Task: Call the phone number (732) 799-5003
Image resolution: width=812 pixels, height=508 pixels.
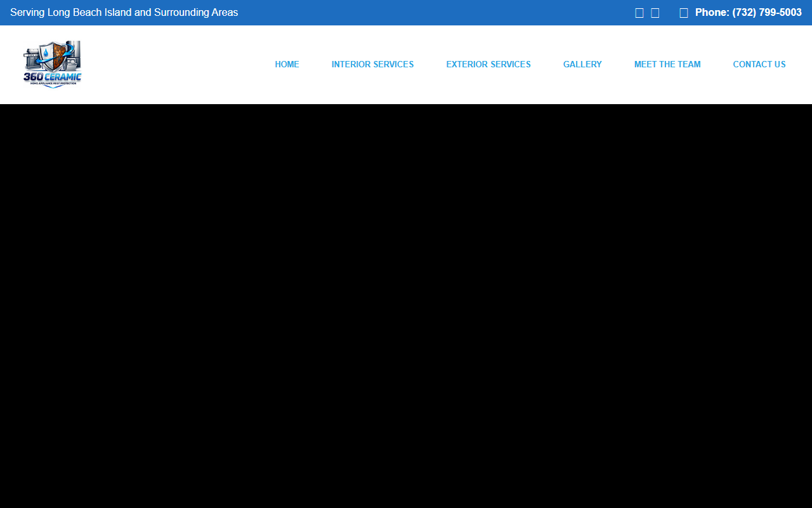Action: [x=749, y=12]
